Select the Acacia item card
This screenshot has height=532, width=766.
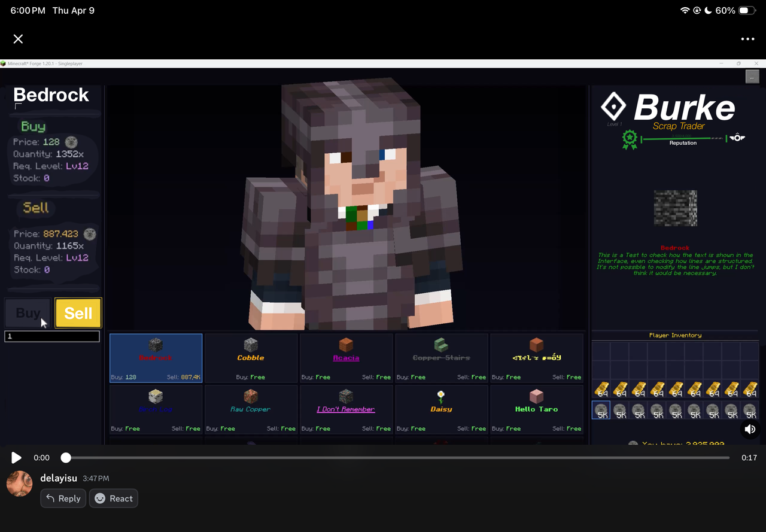346,358
